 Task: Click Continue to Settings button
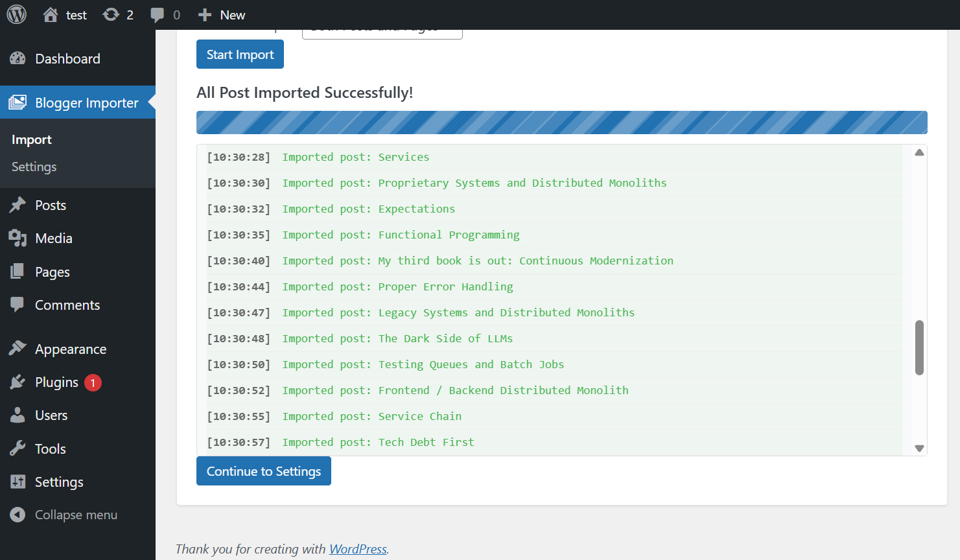[264, 471]
